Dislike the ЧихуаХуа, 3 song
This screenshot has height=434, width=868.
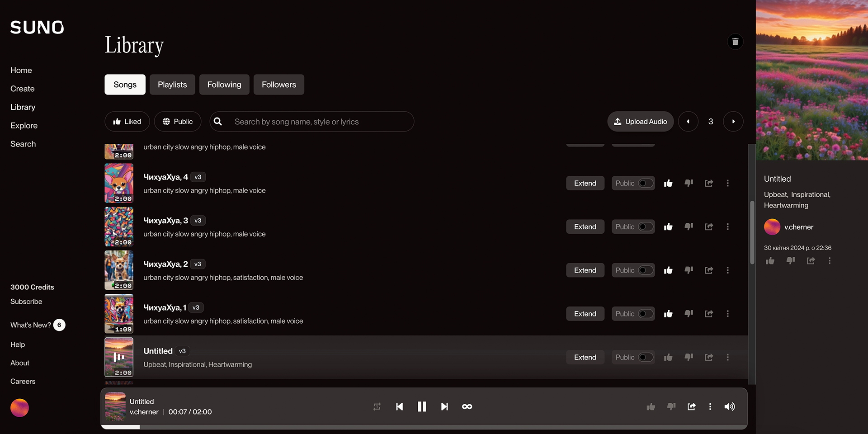(x=689, y=226)
